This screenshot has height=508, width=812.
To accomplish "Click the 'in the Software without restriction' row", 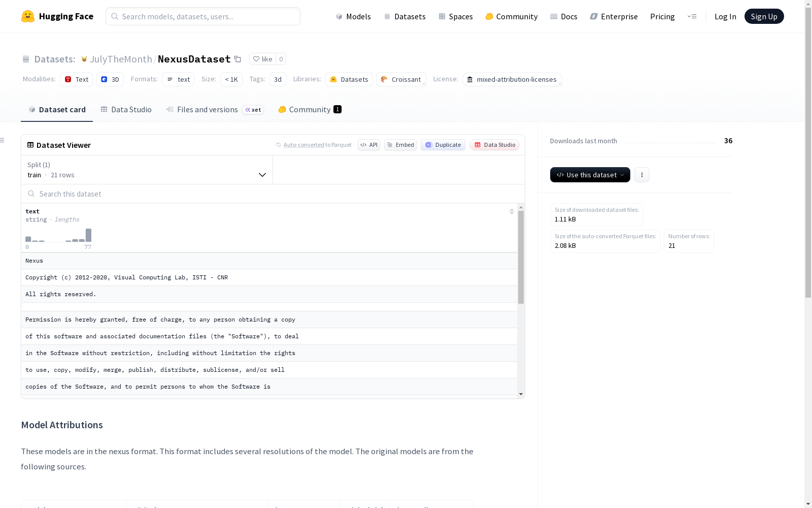I will pyautogui.click(x=269, y=353).
